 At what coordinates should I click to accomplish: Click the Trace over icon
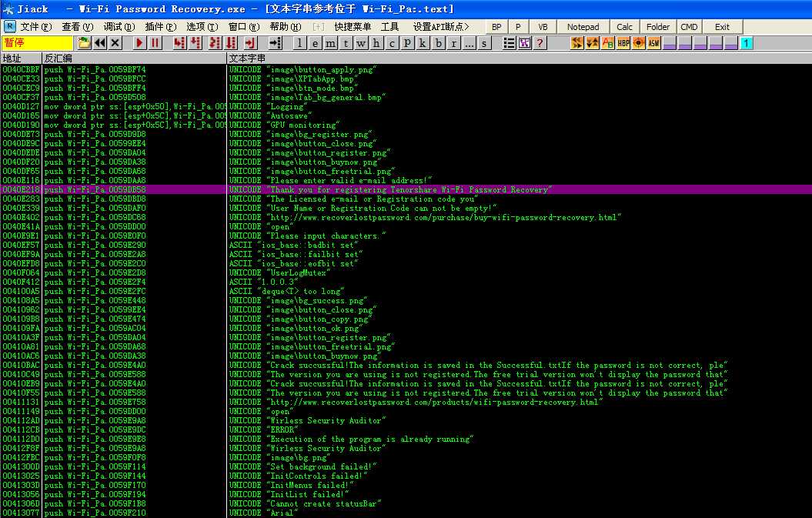[231, 43]
